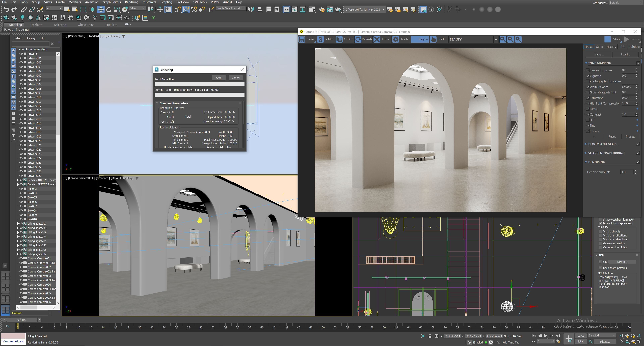Expand the SHARPENING/BLURRING section

[x=586, y=153]
